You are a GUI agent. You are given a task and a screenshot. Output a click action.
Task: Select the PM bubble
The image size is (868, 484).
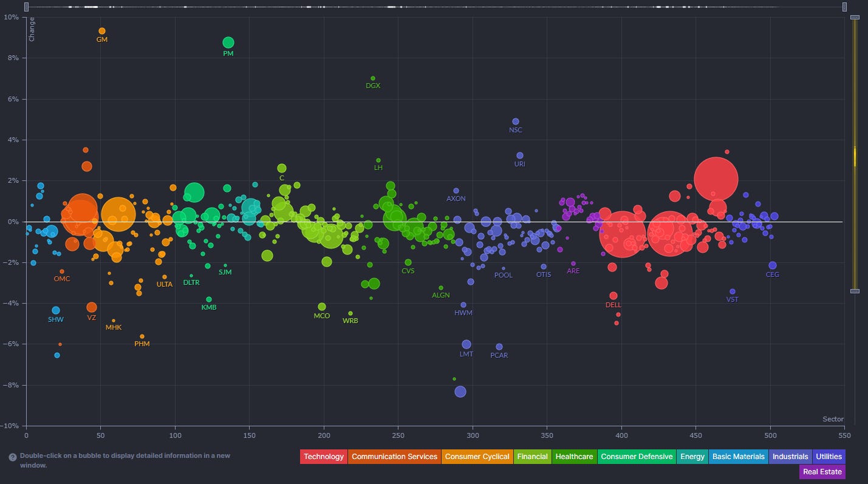[228, 43]
